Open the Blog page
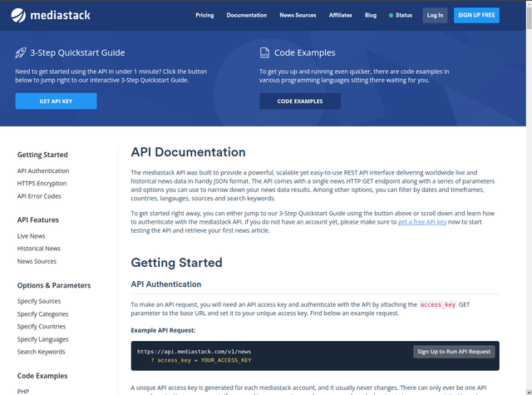 click(x=371, y=15)
